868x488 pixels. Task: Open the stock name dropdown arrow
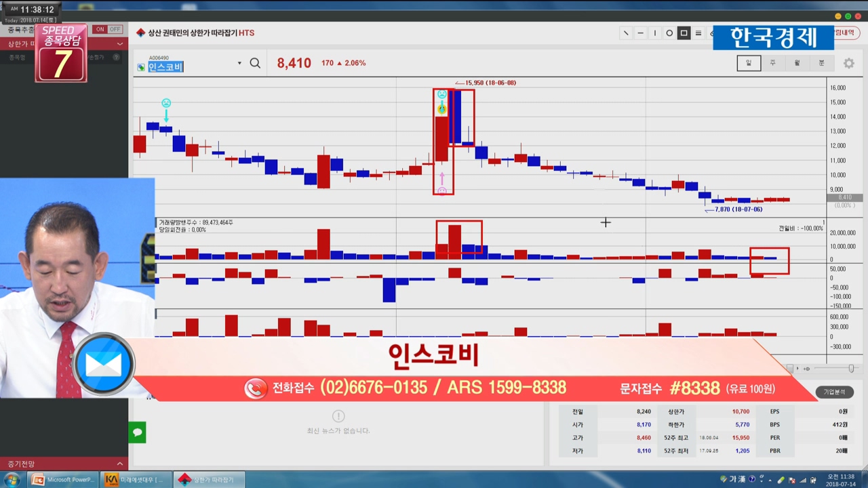(x=239, y=64)
